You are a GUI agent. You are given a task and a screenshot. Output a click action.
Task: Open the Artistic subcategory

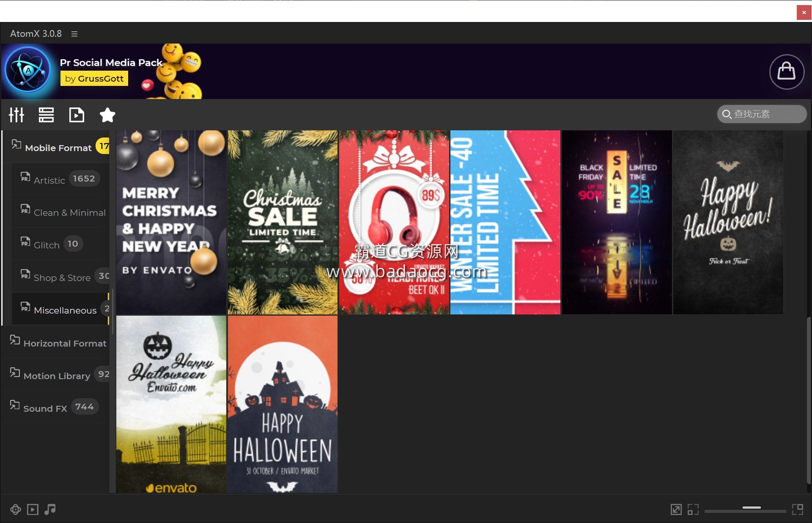(60, 179)
